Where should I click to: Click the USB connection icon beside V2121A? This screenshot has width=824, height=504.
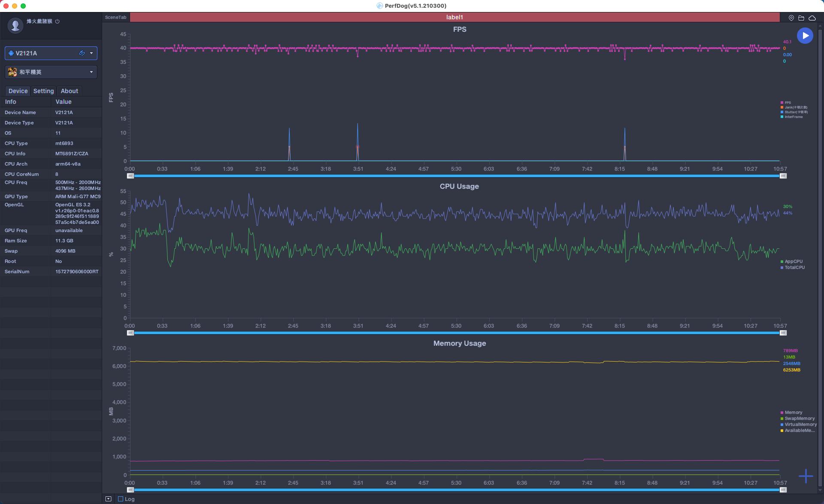click(82, 53)
